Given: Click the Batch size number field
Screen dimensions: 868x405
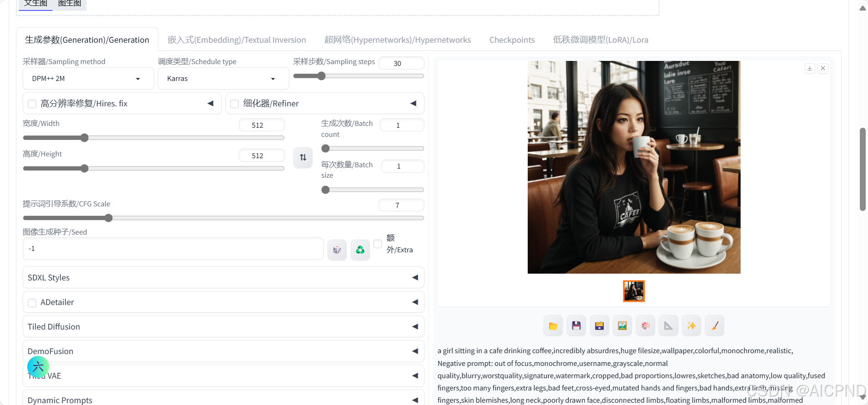Looking at the screenshot, I should click(x=403, y=166).
